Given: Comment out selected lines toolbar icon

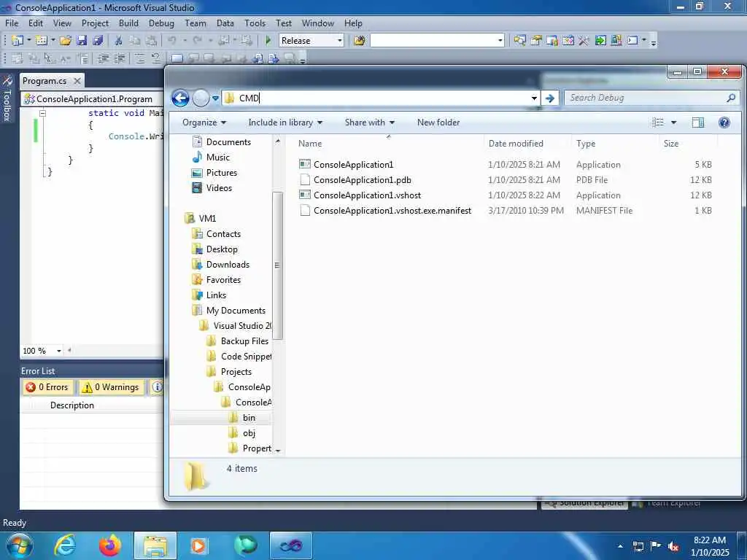Looking at the screenshot, I should tap(139, 58).
